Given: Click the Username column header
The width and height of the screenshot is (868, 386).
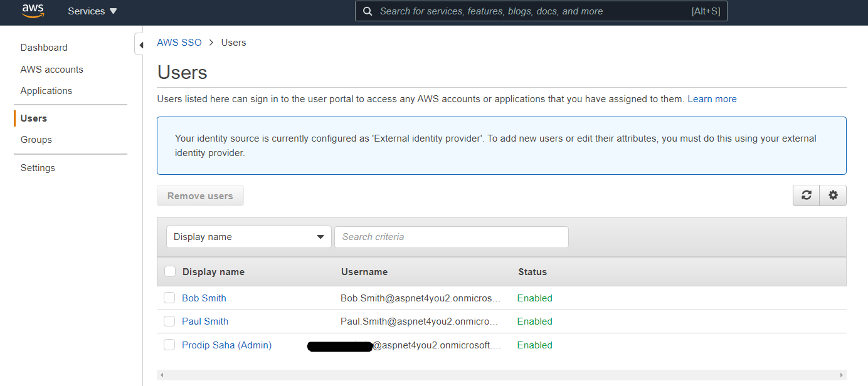Looking at the screenshot, I should click(364, 272).
